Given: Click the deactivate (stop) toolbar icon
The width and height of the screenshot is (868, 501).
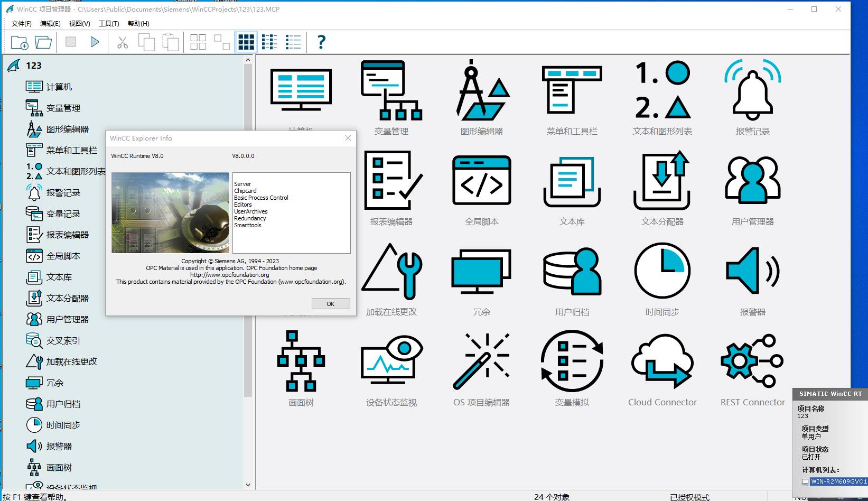Looking at the screenshot, I should [x=71, y=42].
